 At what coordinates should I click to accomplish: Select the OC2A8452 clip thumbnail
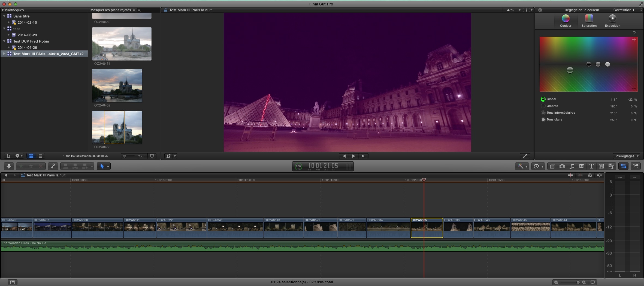(x=117, y=86)
